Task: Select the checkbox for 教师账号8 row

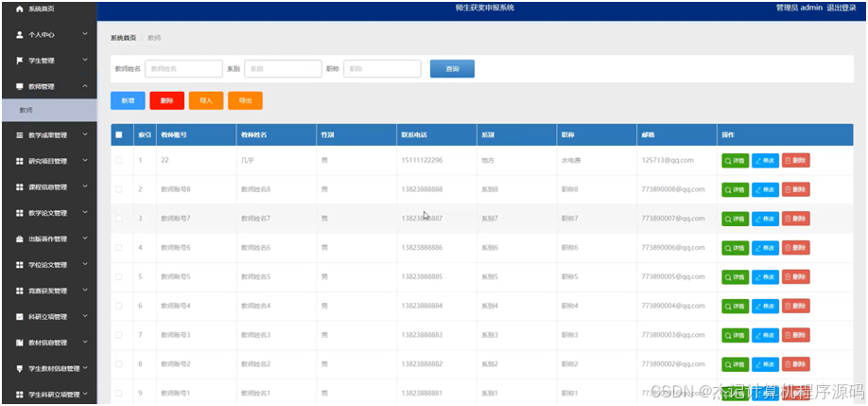Action: pyautogui.click(x=119, y=189)
